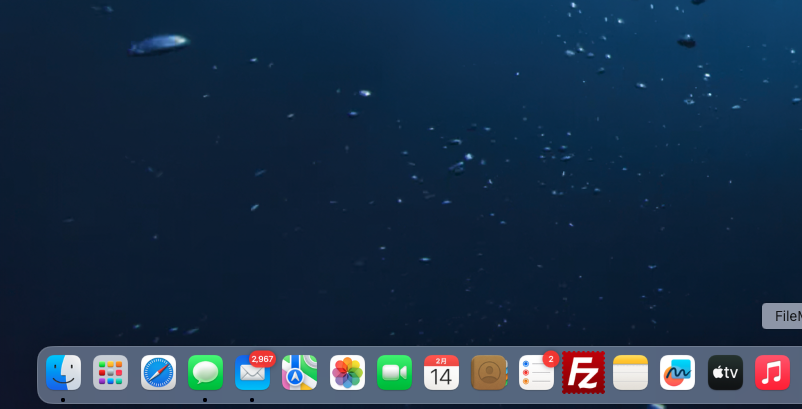The height and width of the screenshot is (409, 802).
Task: Launch Launchpad app grid
Action: (110, 373)
